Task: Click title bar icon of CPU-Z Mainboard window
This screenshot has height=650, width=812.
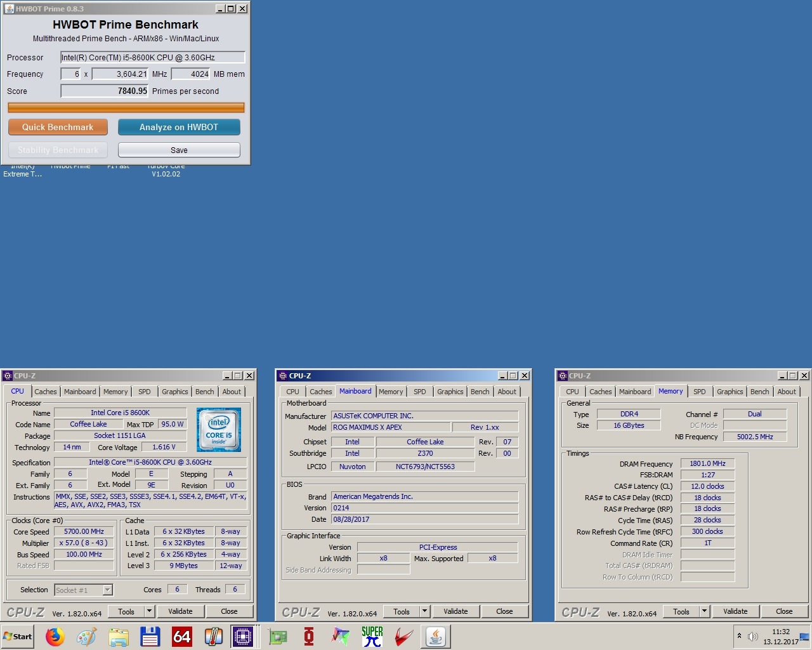Action: (282, 376)
